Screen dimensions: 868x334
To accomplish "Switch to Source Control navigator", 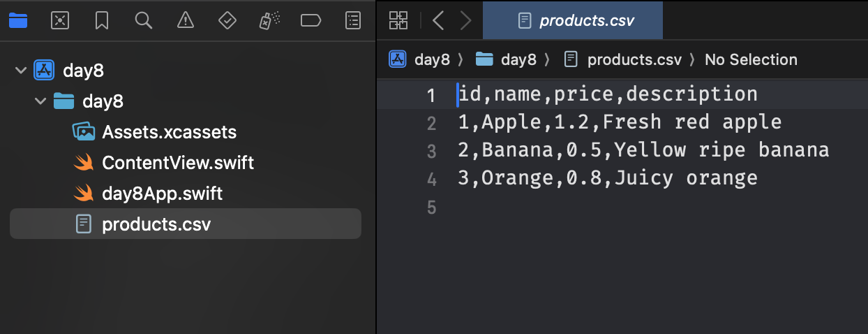I will (60, 21).
